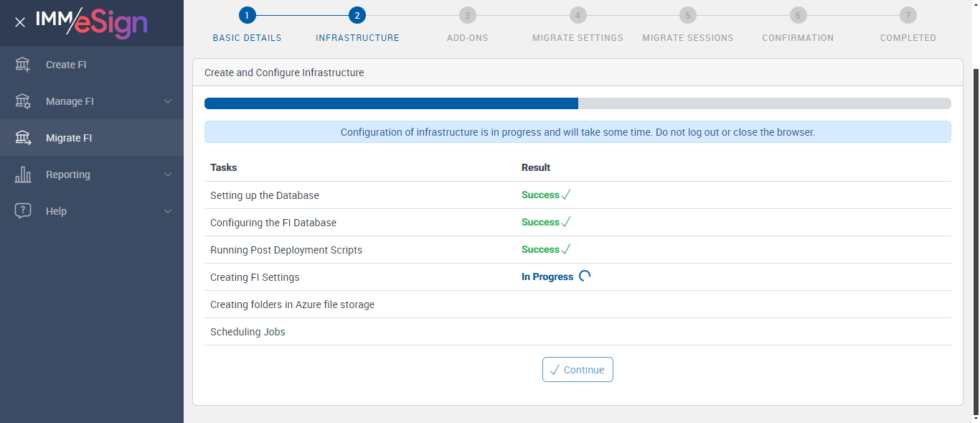Click the Result column header
This screenshot has height=423, width=980.
tap(536, 167)
